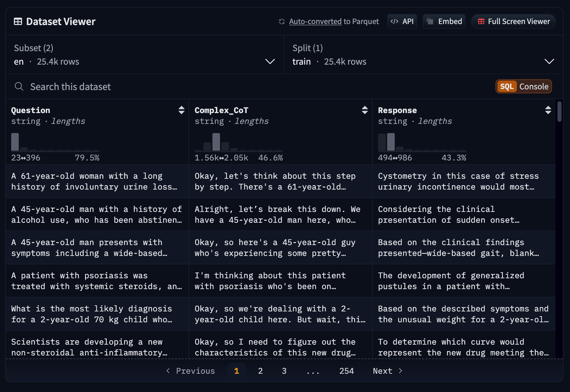Sort by the Complex_CoT column
Screen dimensions: 570x392
pyautogui.click(x=365, y=110)
